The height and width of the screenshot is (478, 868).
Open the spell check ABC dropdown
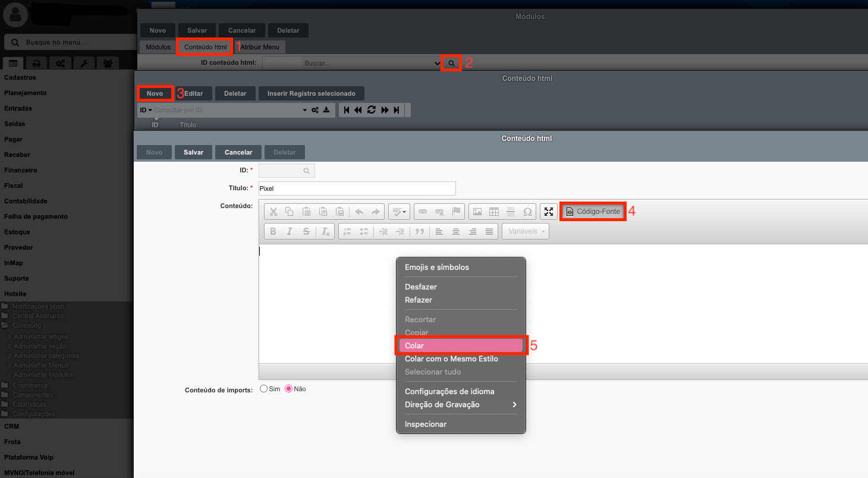[x=399, y=212]
